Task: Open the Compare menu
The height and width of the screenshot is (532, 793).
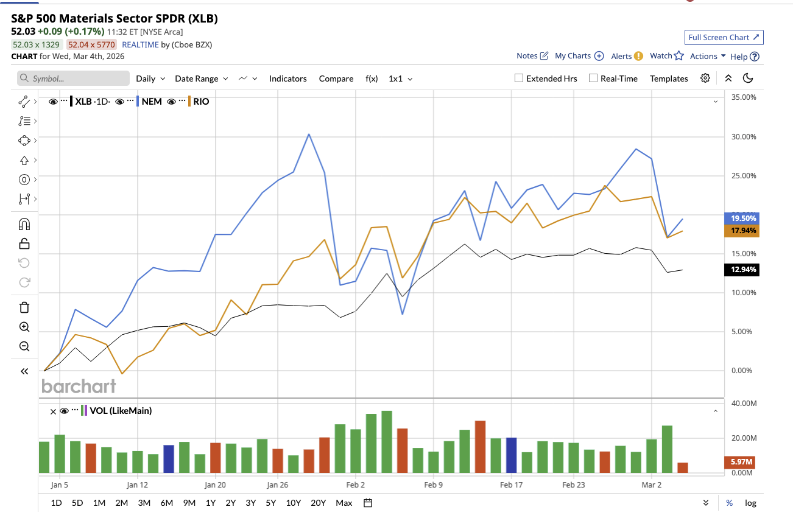Action: coord(336,79)
